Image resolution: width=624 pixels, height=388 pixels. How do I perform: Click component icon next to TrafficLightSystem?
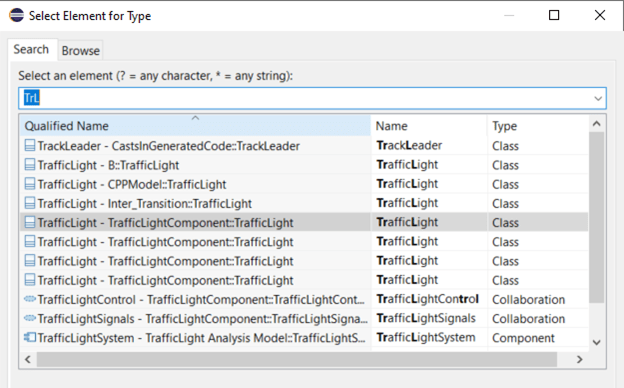[30, 337]
